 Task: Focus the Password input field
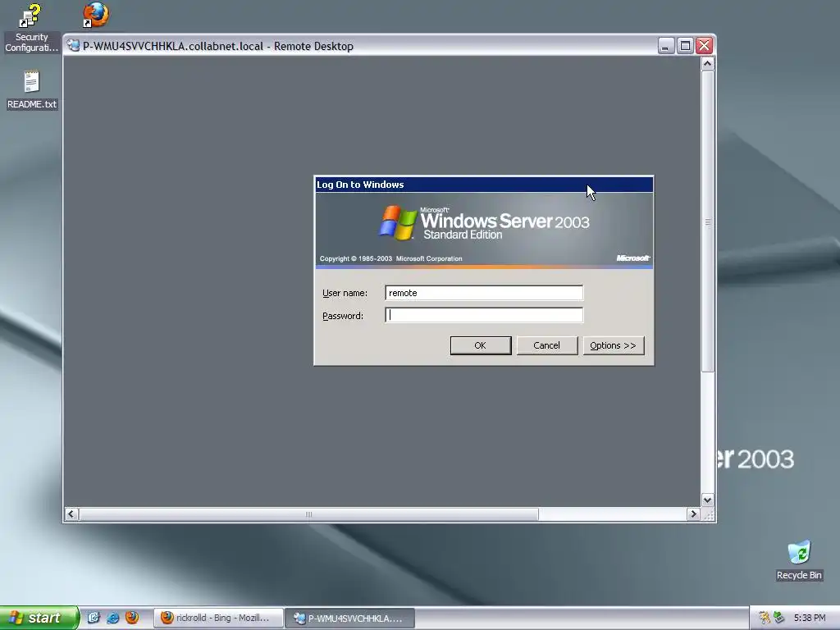[484, 315]
